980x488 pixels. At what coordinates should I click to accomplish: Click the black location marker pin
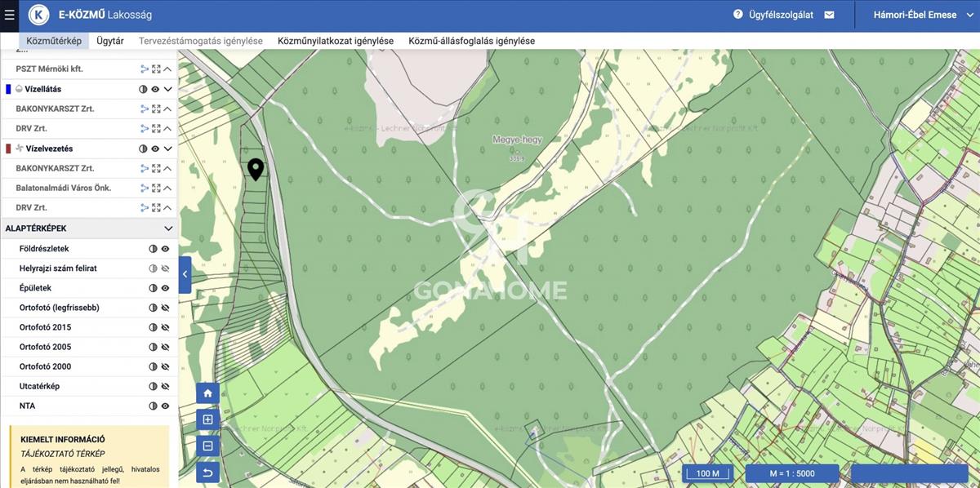click(x=256, y=169)
